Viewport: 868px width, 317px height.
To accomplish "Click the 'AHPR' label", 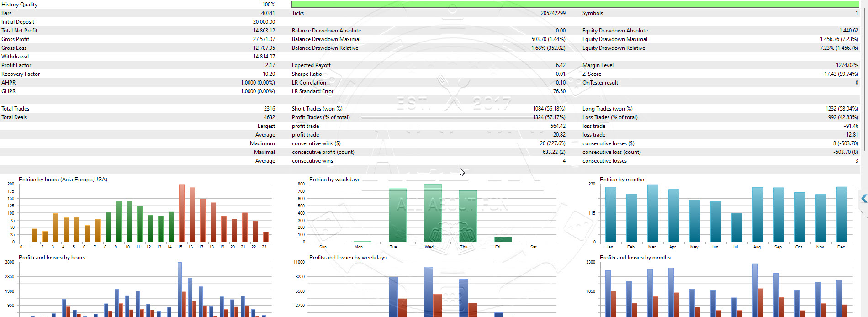I will [x=9, y=83].
